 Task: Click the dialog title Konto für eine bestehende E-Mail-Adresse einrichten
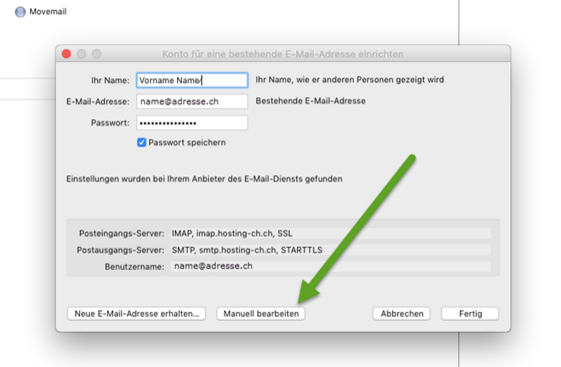coord(283,54)
